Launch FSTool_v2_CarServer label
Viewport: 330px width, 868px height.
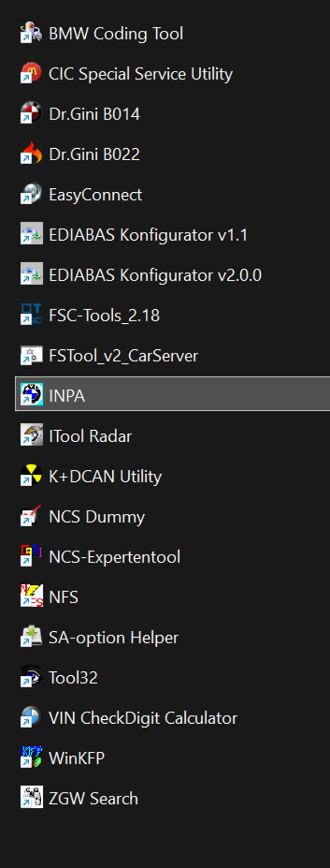click(x=124, y=356)
